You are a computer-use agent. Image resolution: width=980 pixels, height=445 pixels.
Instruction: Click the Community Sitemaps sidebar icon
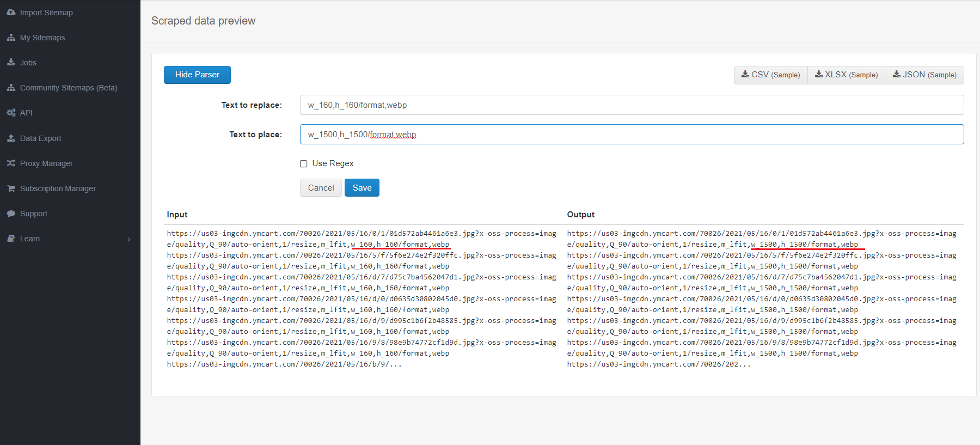11,88
